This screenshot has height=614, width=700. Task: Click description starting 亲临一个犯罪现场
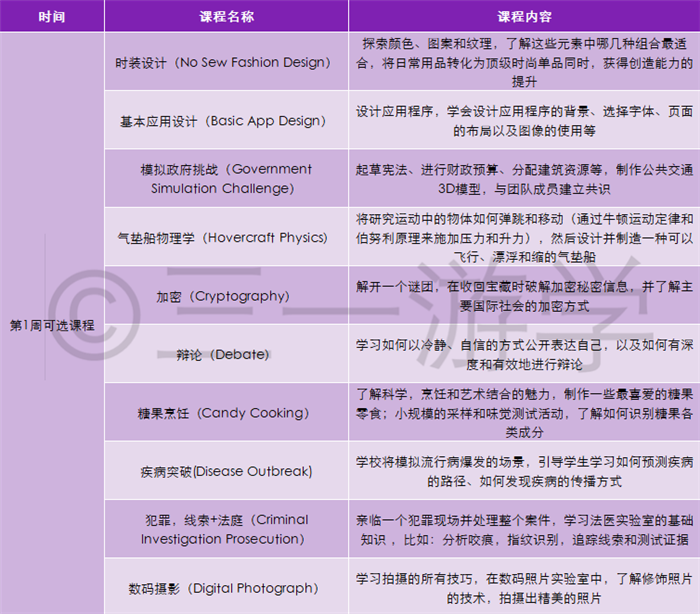click(x=524, y=529)
